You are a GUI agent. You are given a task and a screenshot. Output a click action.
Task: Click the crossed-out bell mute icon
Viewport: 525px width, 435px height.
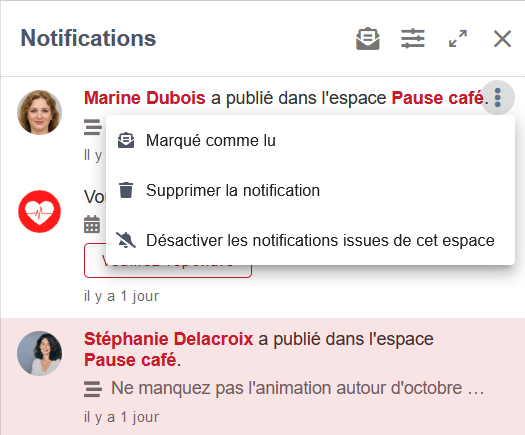click(126, 240)
